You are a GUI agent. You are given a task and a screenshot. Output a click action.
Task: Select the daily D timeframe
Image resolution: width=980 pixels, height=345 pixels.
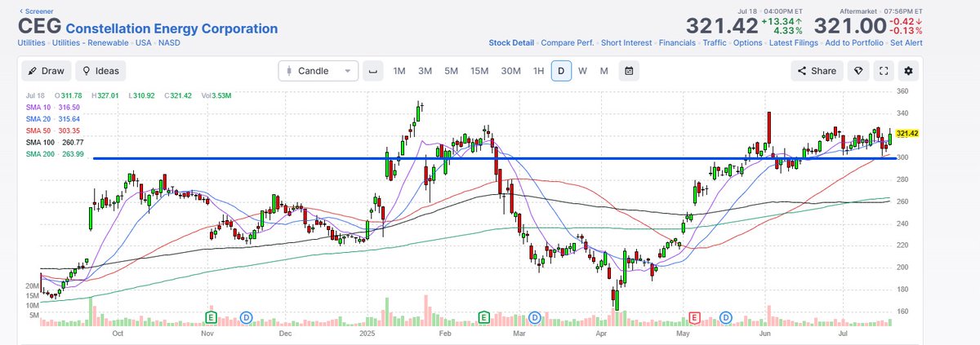click(561, 71)
